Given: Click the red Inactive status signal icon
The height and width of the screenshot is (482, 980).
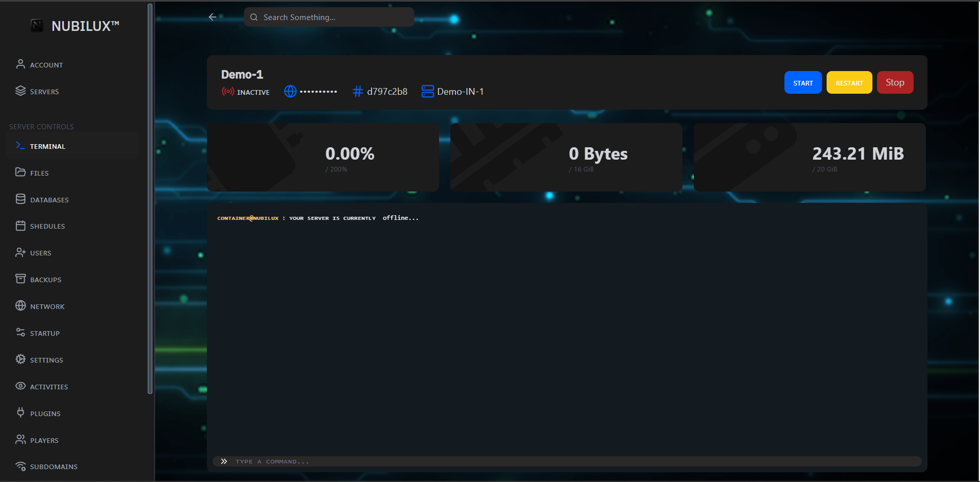Looking at the screenshot, I should 227,92.
